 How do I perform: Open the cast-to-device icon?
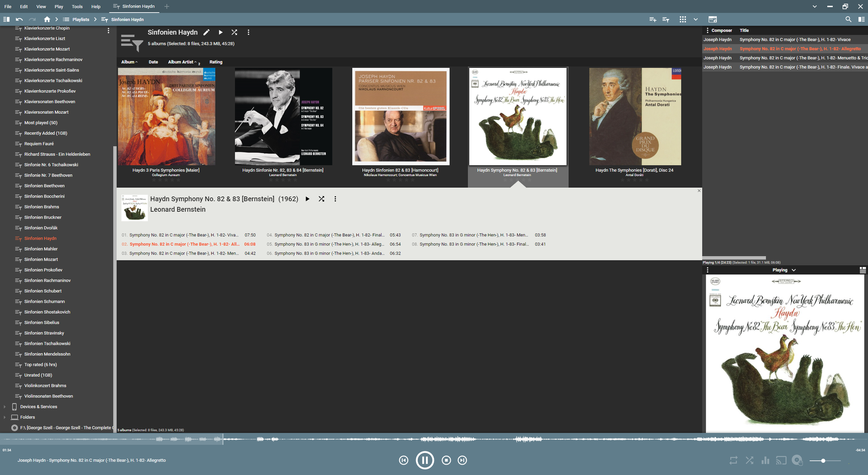click(781, 461)
